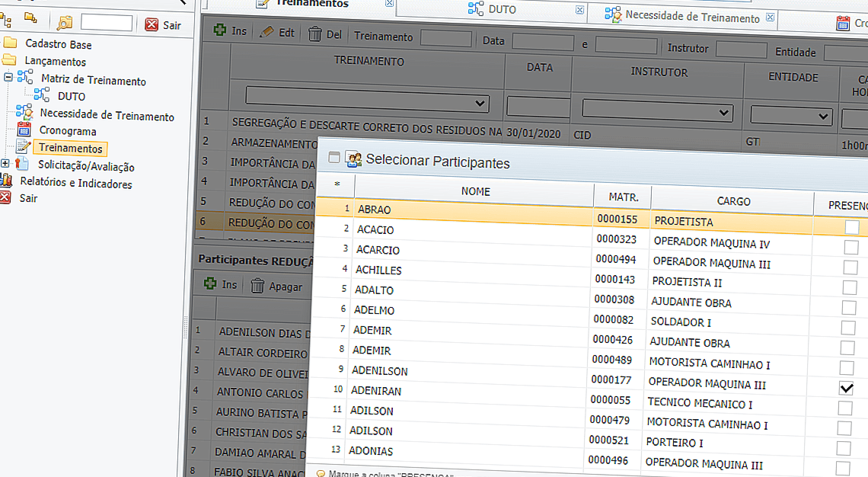The width and height of the screenshot is (868, 477).
Task: Check the presence box for ACHILLES
Action: 849,287
